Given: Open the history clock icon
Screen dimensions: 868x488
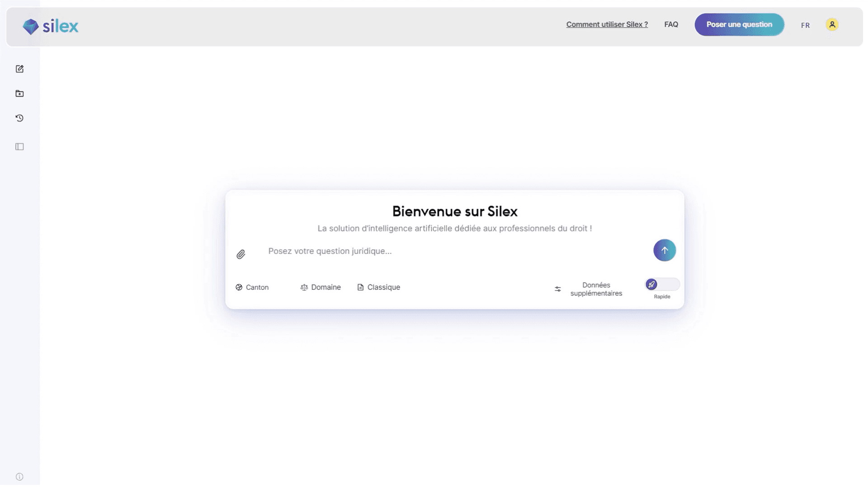Looking at the screenshot, I should 19,118.
